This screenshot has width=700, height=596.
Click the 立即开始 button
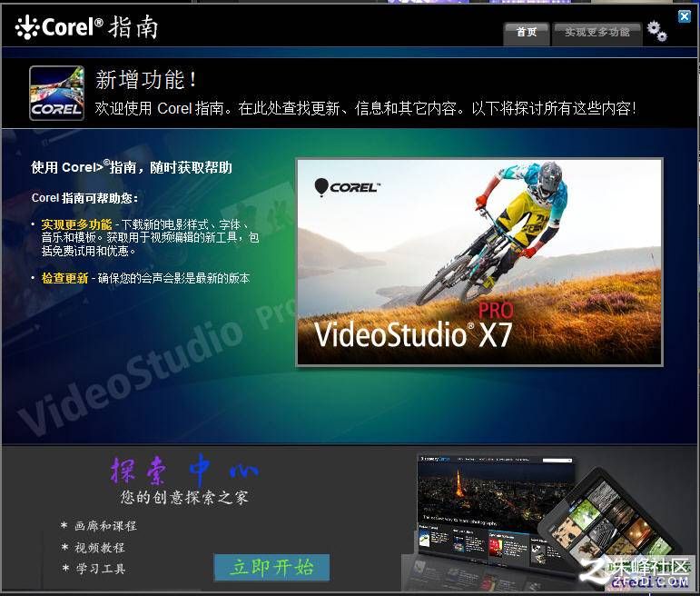271,568
